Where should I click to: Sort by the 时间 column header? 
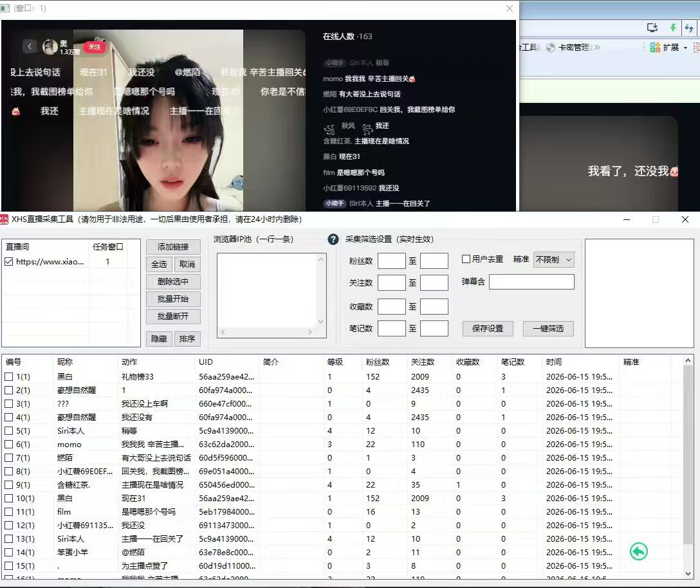click(x=581, y=362)
